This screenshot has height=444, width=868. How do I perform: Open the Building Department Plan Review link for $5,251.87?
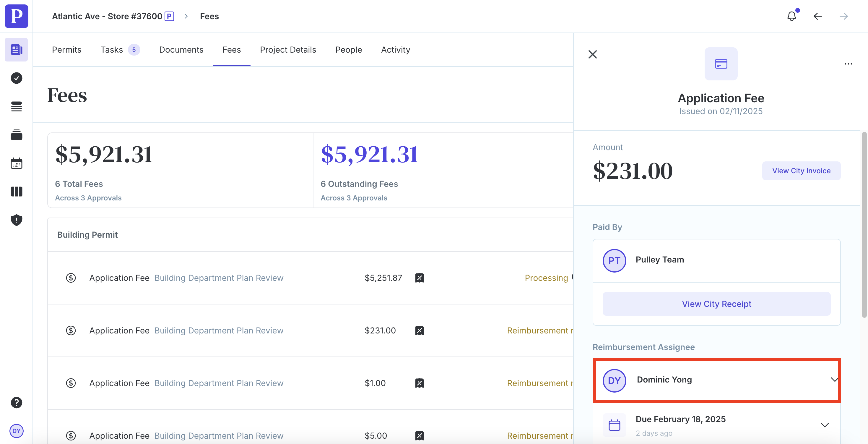219,278
